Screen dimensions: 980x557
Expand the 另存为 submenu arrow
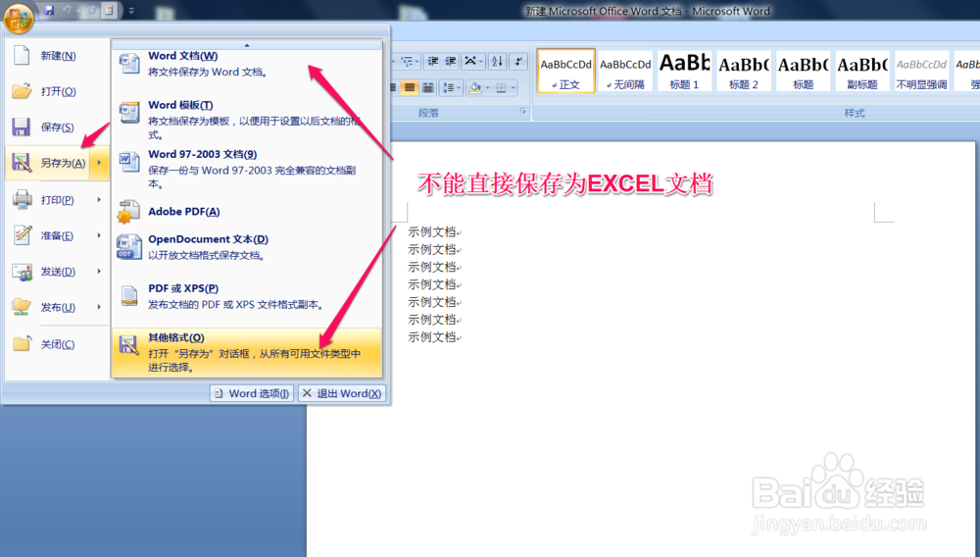click(99, 163)
